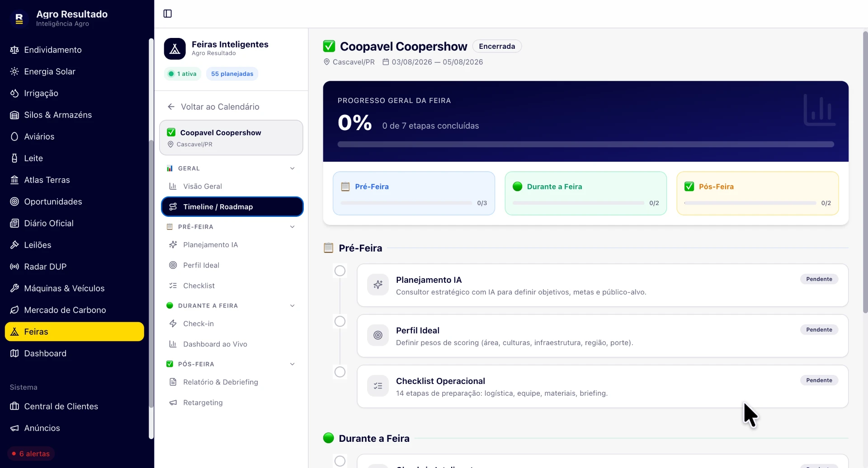Click the 55 planejadas badge
Viewport: 868px width, 468px height.
point(232,74)
